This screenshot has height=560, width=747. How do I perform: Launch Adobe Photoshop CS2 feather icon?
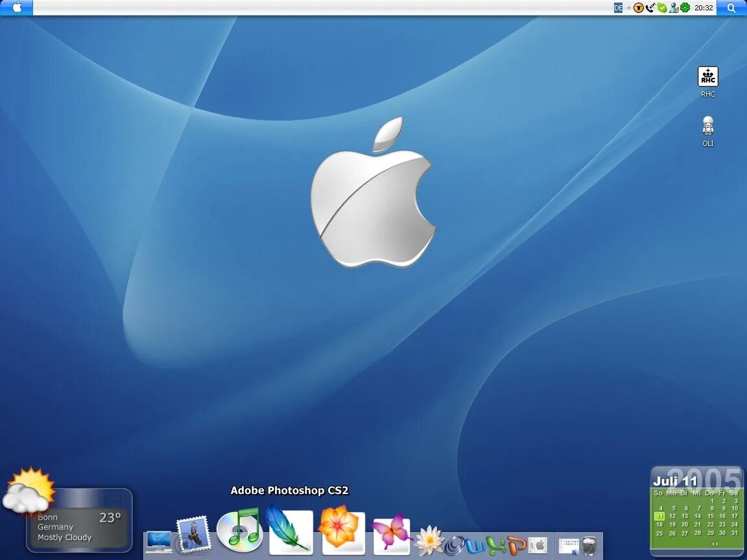[290, 530]
